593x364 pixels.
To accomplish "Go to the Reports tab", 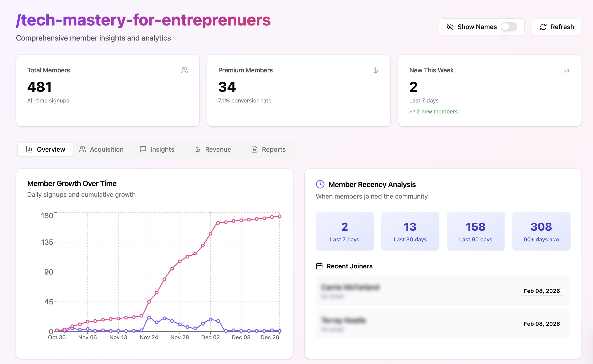I will click(268, 149).
